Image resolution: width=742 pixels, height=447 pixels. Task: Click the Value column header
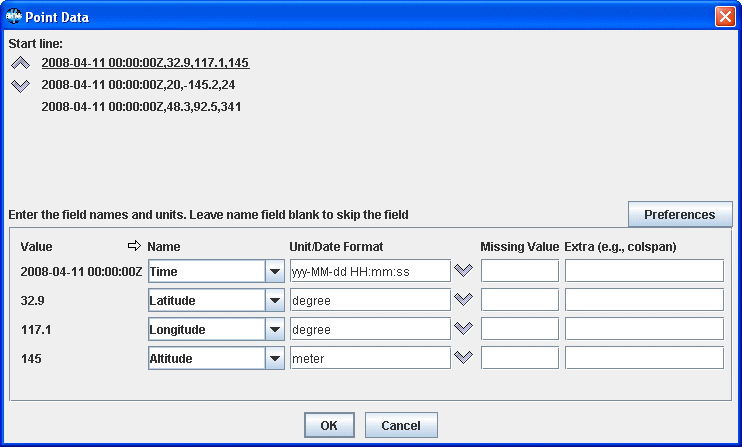(36, 246)
